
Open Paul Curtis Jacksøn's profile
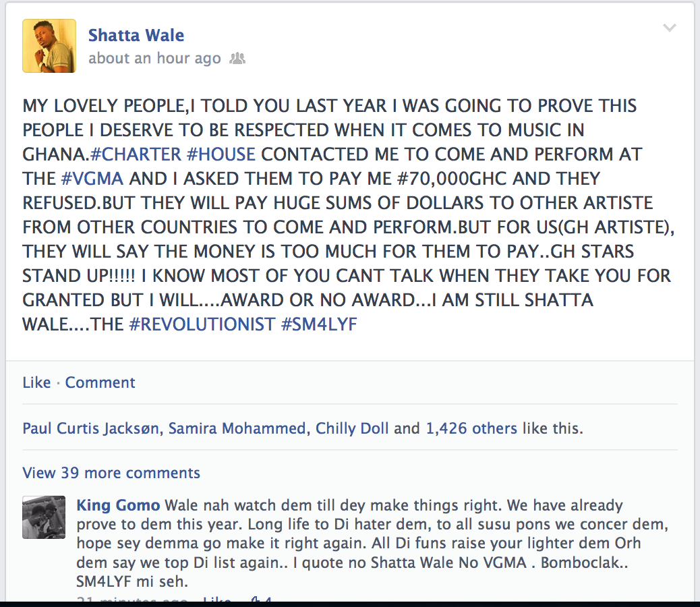click(x=92, y=428)
